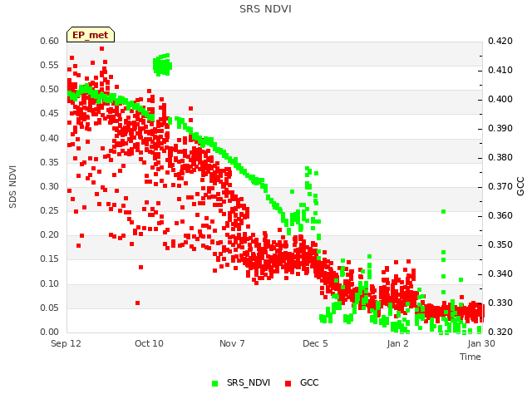This screenshot has width=532, height=399.
Task: Click the 0.00 left axis value
Action: tap(50, 332)
